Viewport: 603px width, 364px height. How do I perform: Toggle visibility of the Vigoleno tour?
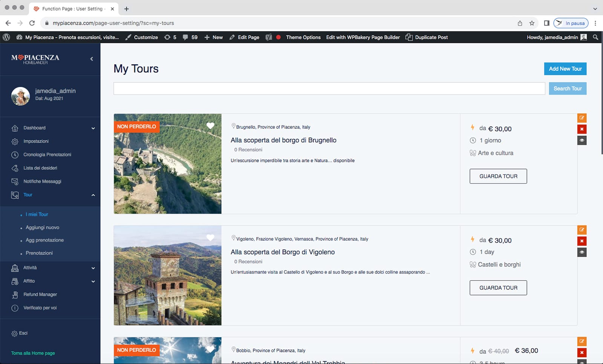coord(582,252)
